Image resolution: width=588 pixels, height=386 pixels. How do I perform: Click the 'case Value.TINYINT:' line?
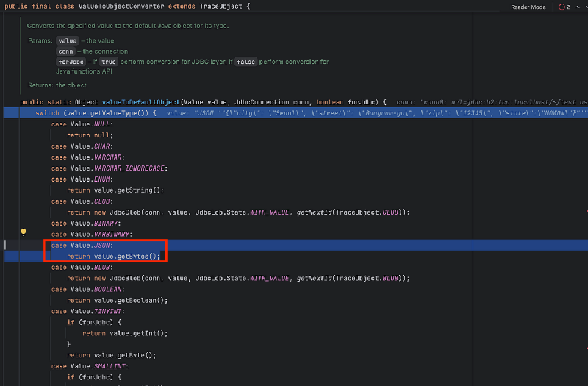pyautogui.click(x=87, y=311)
